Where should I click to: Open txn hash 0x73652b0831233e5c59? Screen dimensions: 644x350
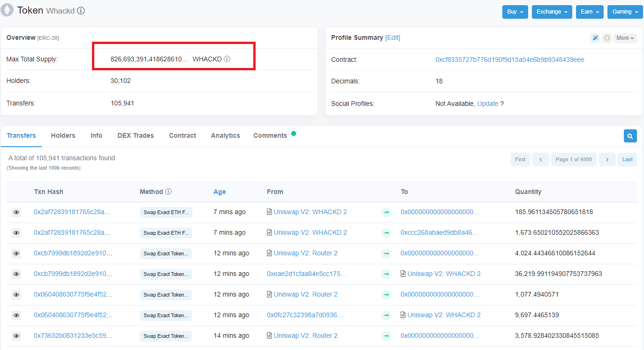coord(73,335)
